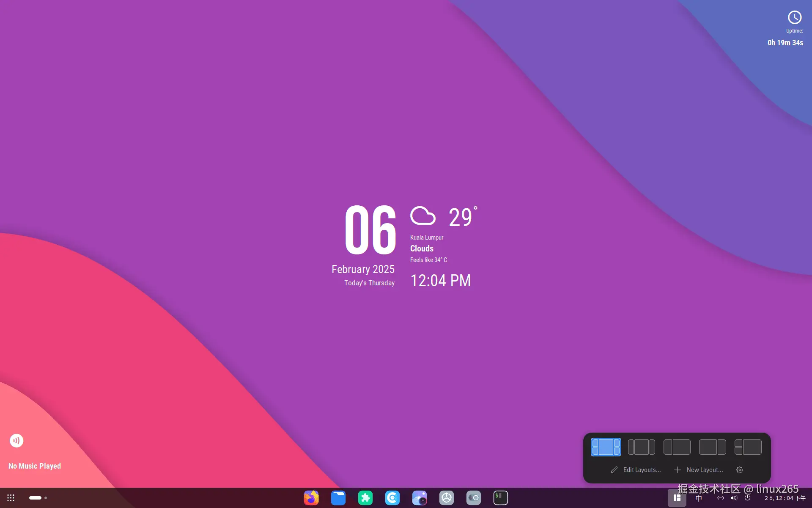The image size is (812, 508).
Task: Open the green puzzle-piece Extensions app
Action: click(365, 498)
